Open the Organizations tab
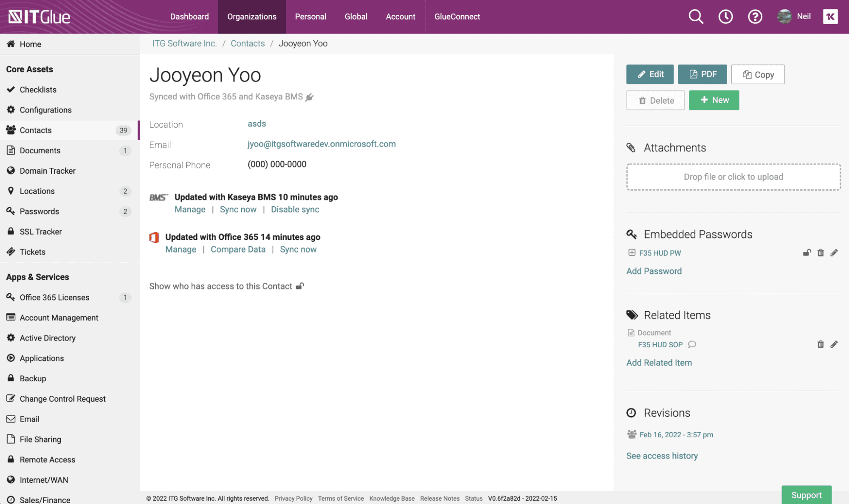The height and width of the screenshot is (504, 849). click(x=251, y=17)
